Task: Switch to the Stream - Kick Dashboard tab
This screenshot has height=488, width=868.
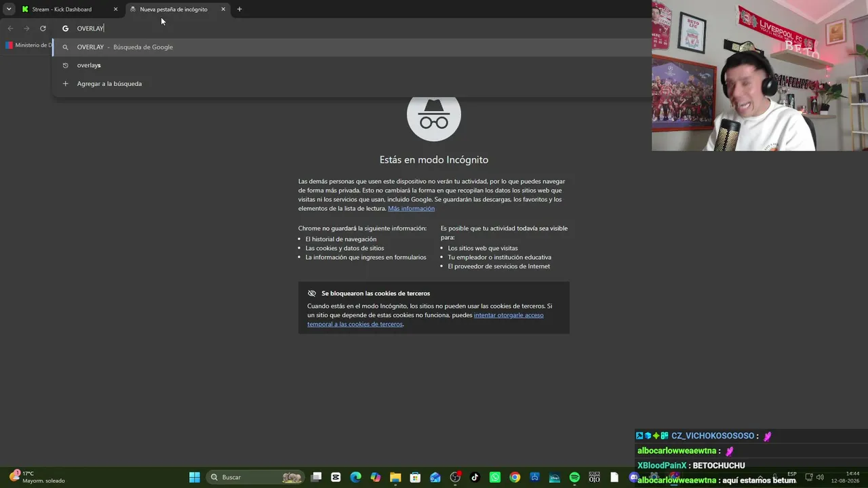Action: click(x=71, y=9)
